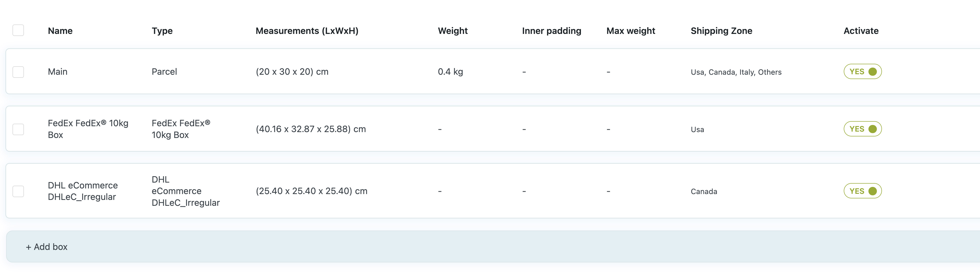Open the Main parcel row for editing
The image size is (980, 280).
(58, 71)
